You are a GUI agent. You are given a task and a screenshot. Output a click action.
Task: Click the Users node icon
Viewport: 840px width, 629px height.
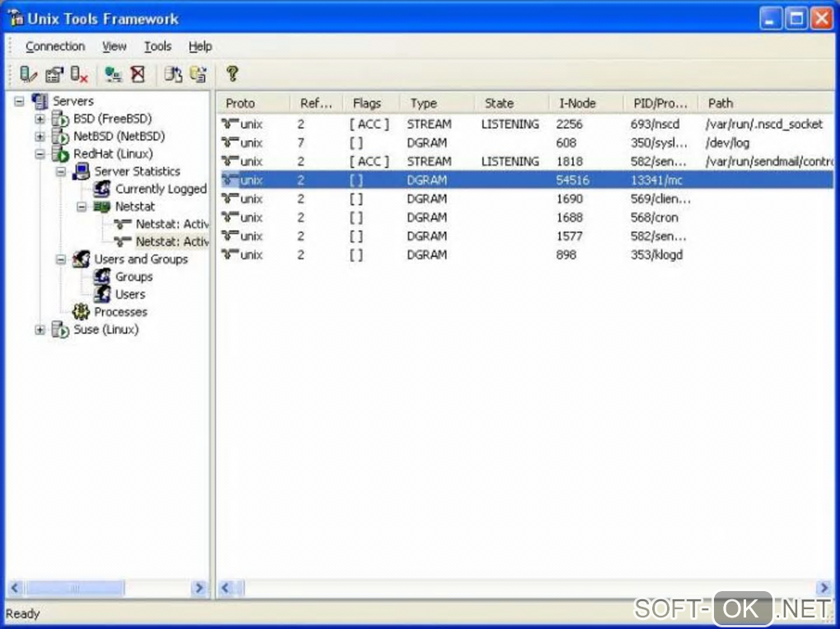(x=102, y=294)
